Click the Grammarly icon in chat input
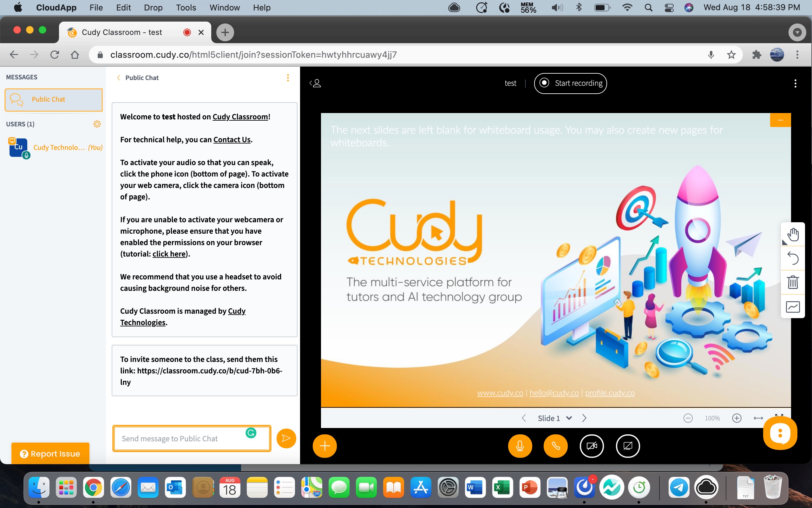The width and height of the screenshot is (812, 508). pyautogui.click(x=251, y=433)
